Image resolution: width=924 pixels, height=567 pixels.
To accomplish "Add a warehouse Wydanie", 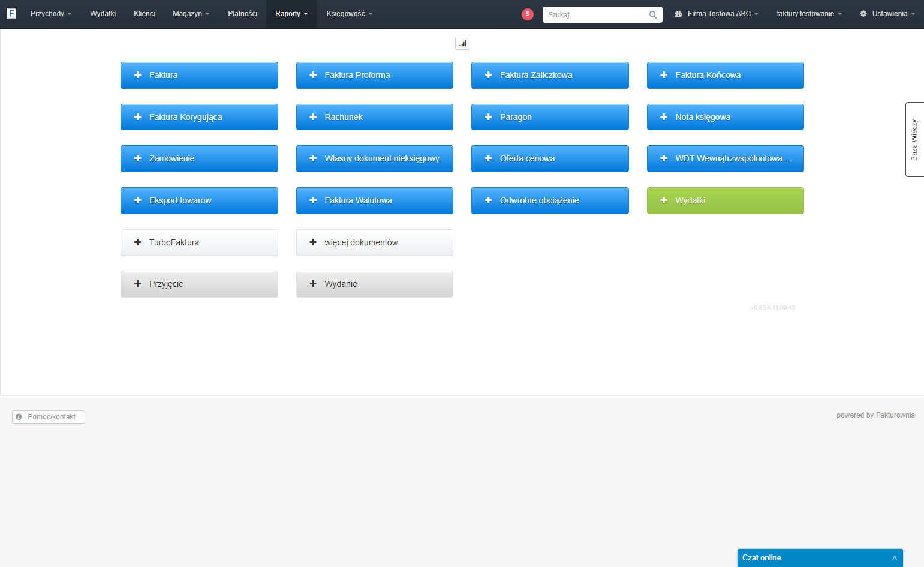I will point(375,284).
